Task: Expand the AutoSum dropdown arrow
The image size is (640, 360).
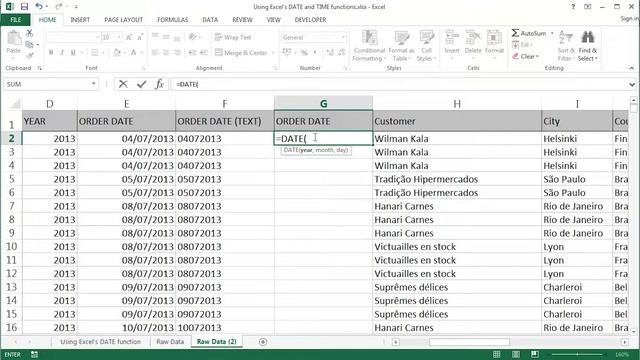Action: pos(552,33)
